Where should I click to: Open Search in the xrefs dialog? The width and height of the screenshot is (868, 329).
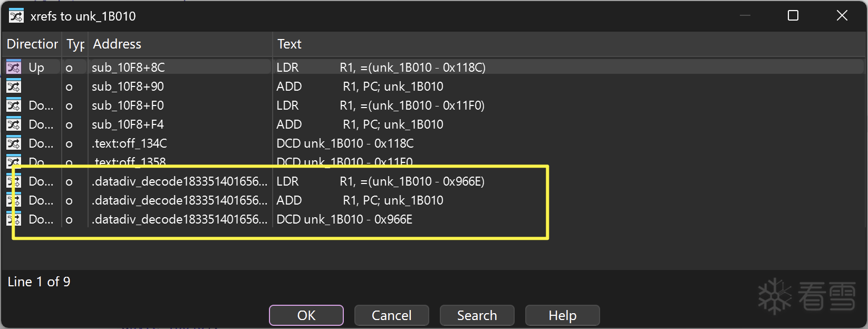coord(477,315)
